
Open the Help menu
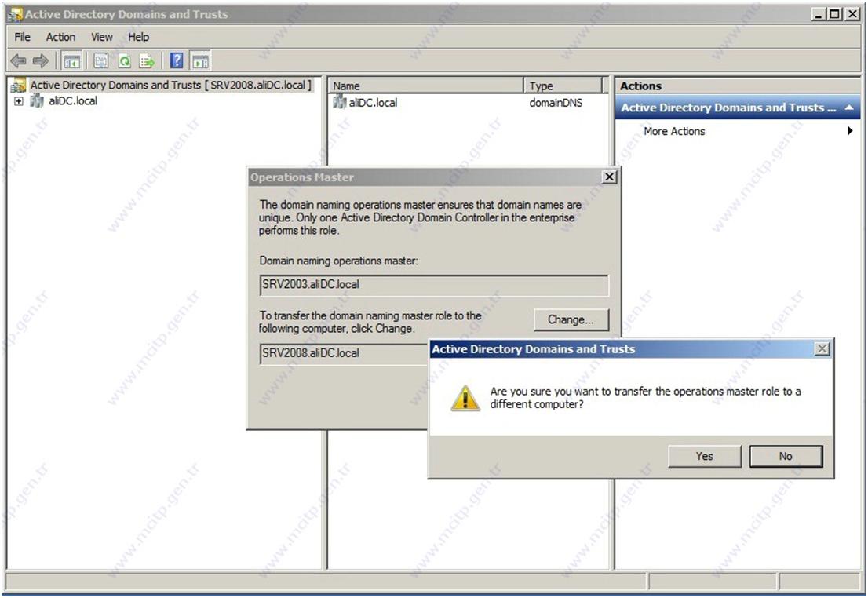[138, 37]
